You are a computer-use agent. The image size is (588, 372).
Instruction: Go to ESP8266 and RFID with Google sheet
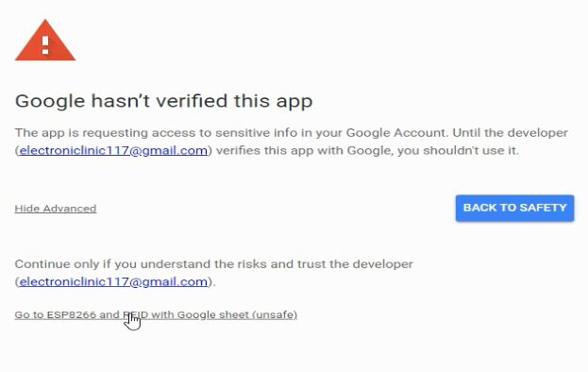point(156,314)
